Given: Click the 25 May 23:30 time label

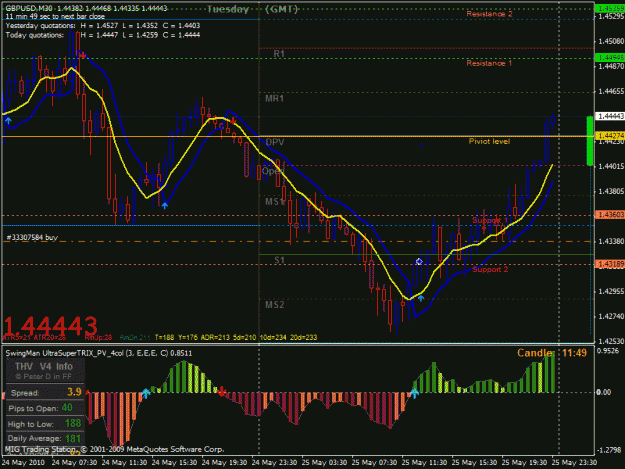Looking at the screenshot, I should coord(574,463).
